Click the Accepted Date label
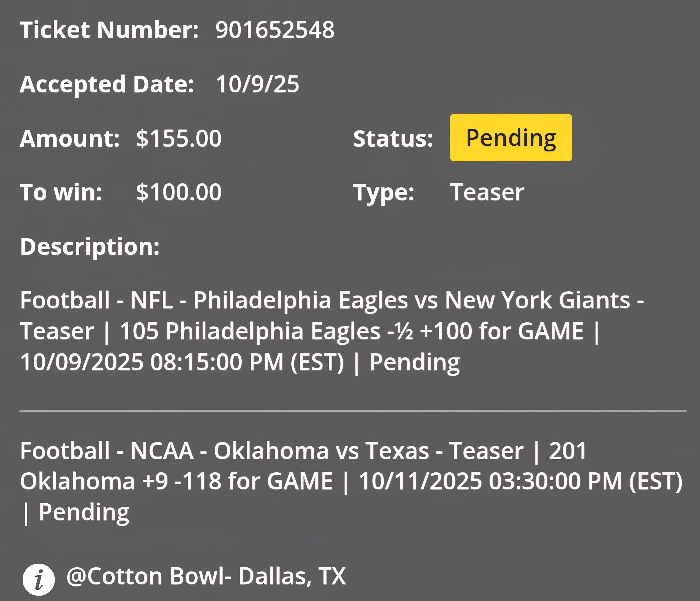The image size is (700, 601). (107, 84)
